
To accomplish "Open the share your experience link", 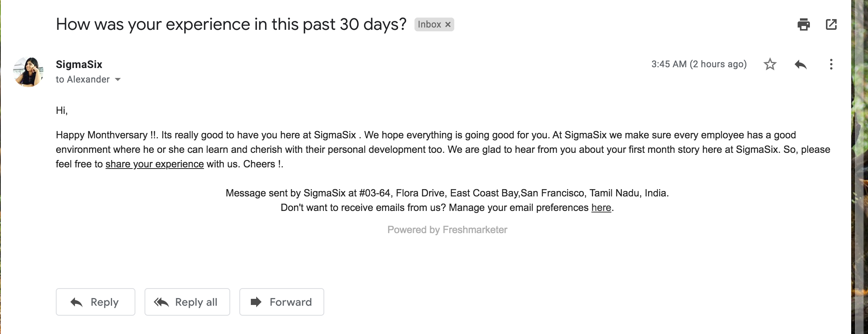I will 154,164.
